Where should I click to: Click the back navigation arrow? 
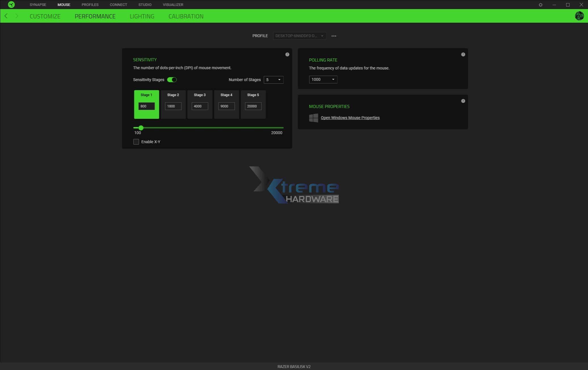pyautogui.click(x=6, y=16)
